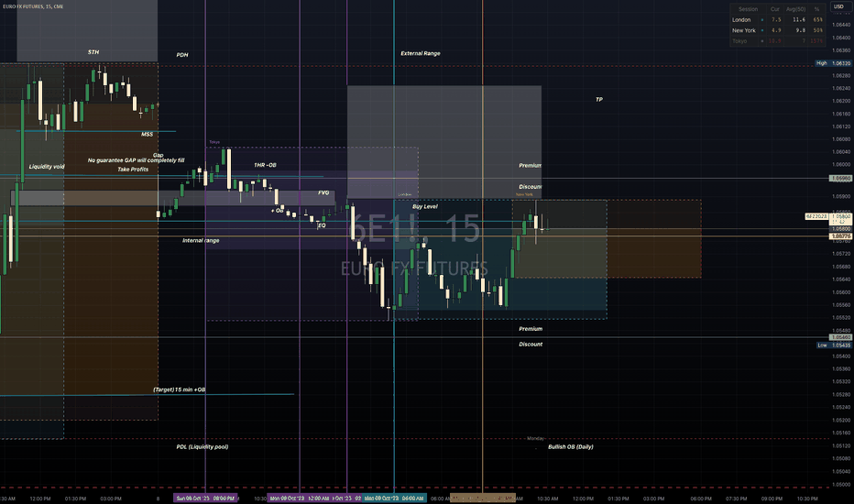The image size is (854, 504).
Task: Select the EQ annotation label
Action: (322, 225)
